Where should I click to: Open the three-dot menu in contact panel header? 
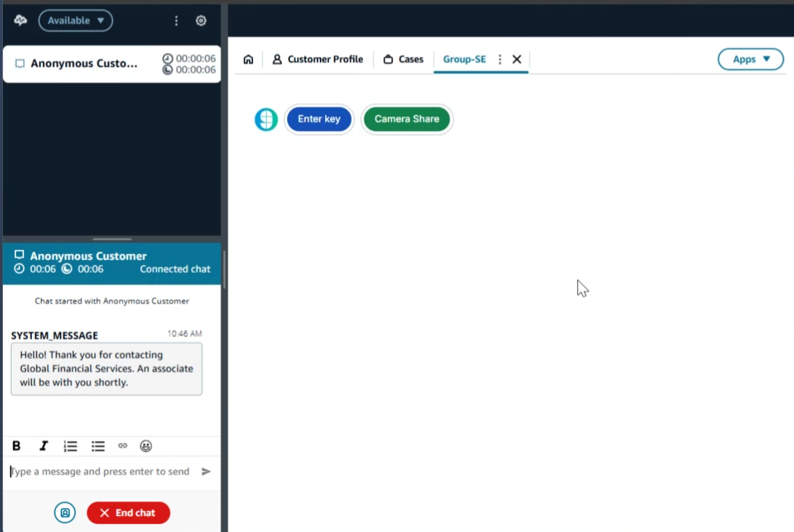(177, 21)
